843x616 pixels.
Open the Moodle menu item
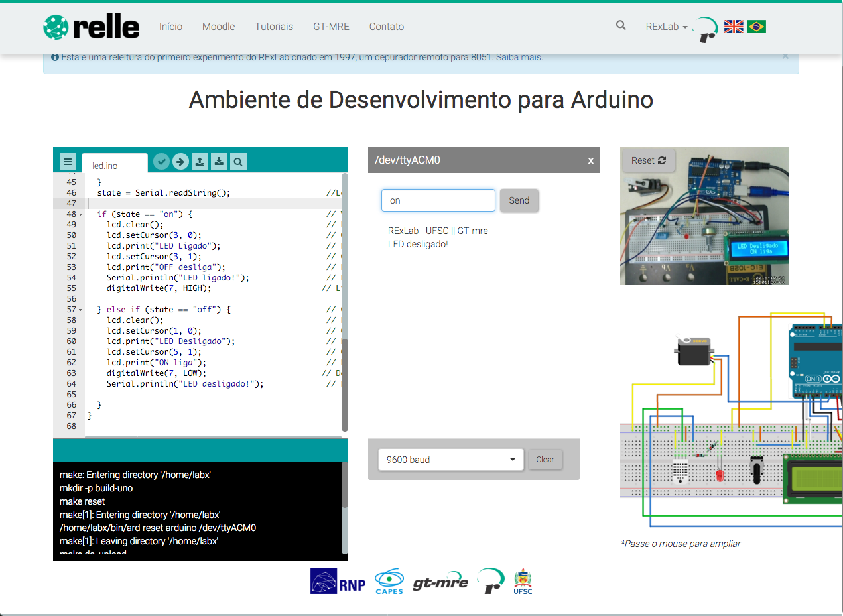click(219, 27)
